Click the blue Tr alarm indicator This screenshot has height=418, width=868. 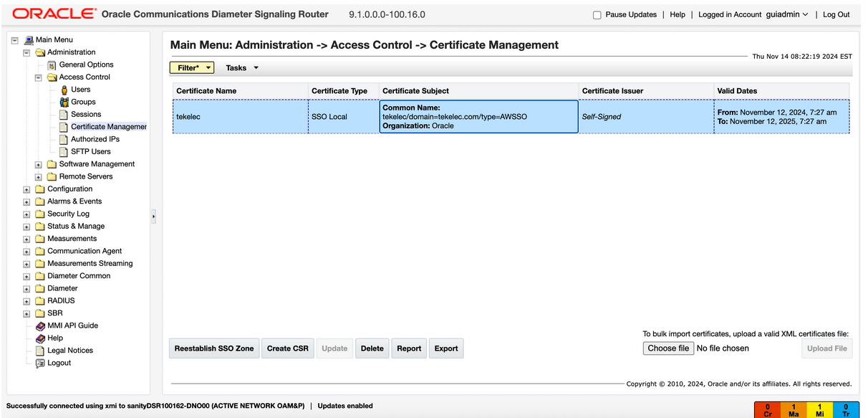(846, 410)
